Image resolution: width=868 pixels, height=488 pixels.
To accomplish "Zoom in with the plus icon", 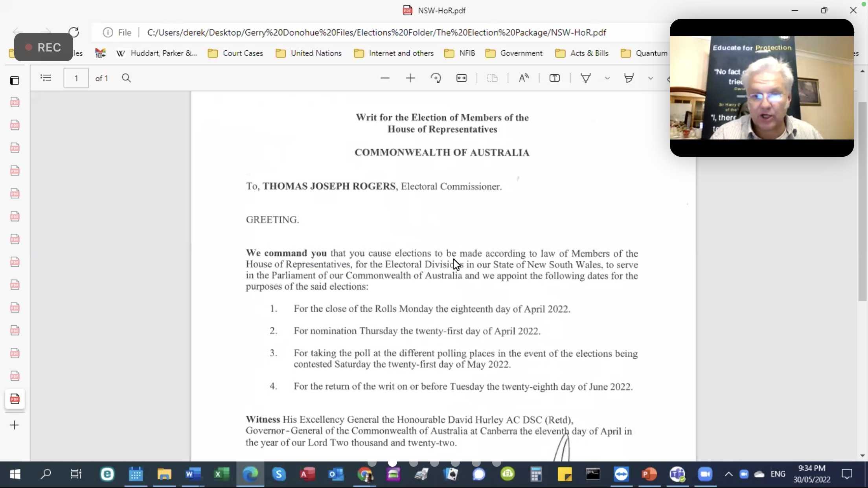I will tap(410, 78).
